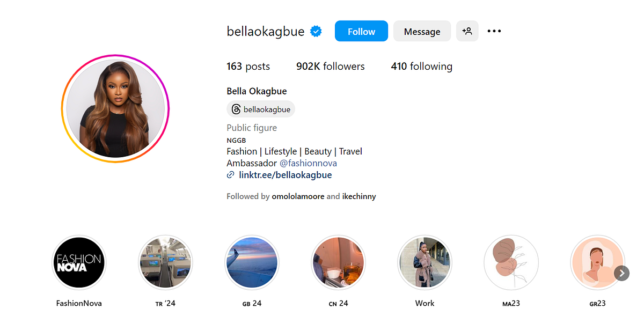Screen dimensions: 644x316
Task: Open the linktr.ee/bellaokagbue link
Action: click(x=286, y=175)
